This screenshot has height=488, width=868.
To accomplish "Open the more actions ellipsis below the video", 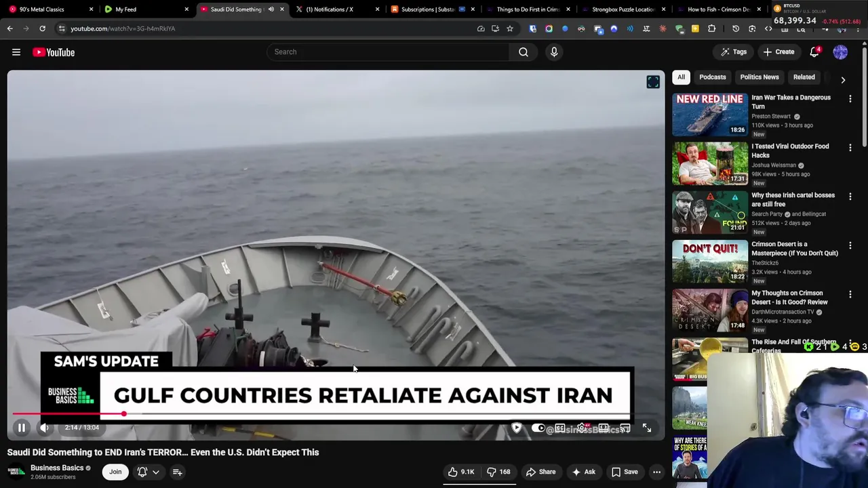I will coord(656,472).
